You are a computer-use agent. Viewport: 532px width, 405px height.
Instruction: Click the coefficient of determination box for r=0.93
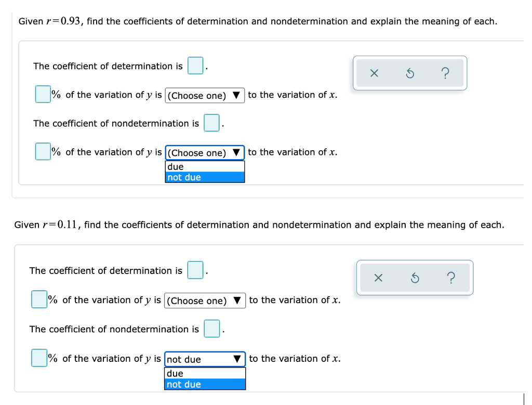(x=195, y=65)
